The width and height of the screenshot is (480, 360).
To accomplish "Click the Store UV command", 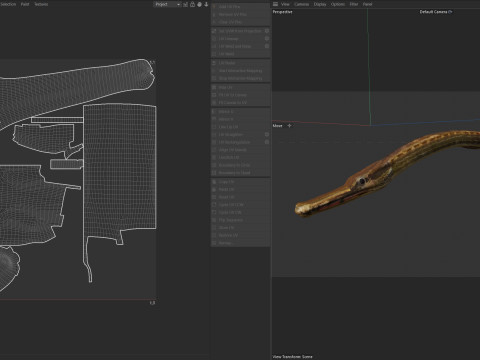I will pyautogui.click(x=240, y=228).
